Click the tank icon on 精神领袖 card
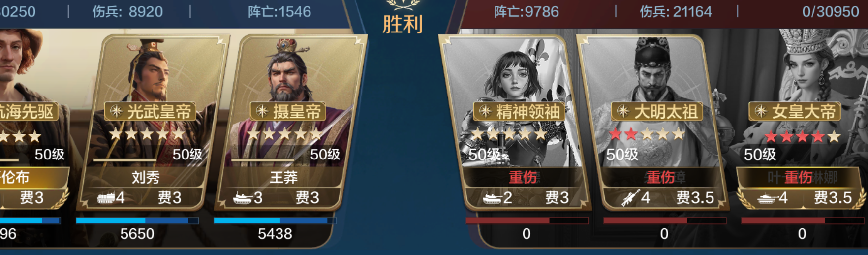This screenshot has height=255, width=868. click(x=492, y=198)
